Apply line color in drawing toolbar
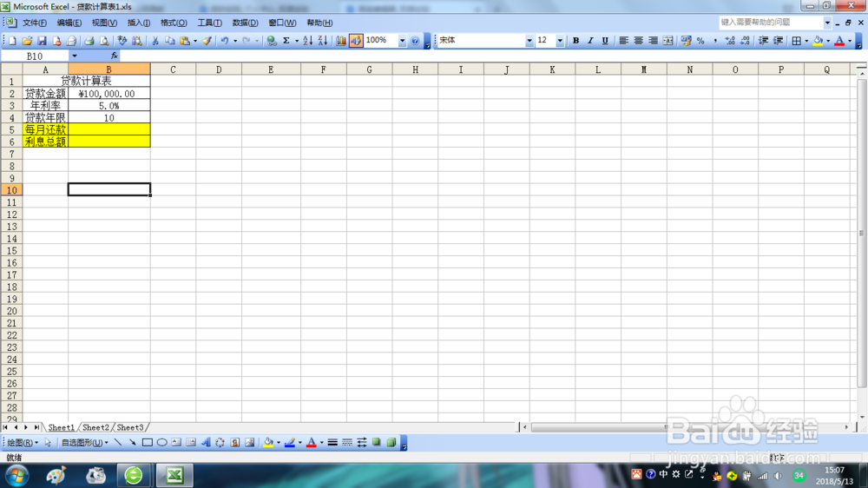868x488 pixels. (290, 443)
